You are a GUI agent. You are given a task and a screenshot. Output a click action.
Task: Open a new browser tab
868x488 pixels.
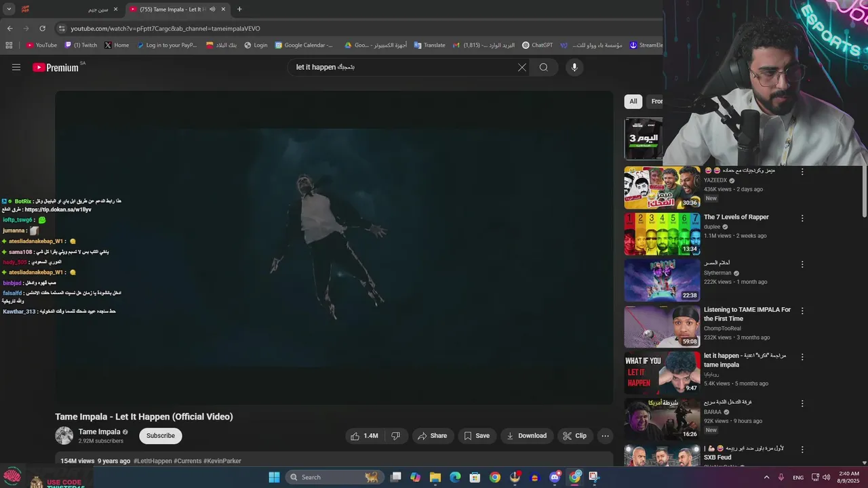tap(239, 9)
